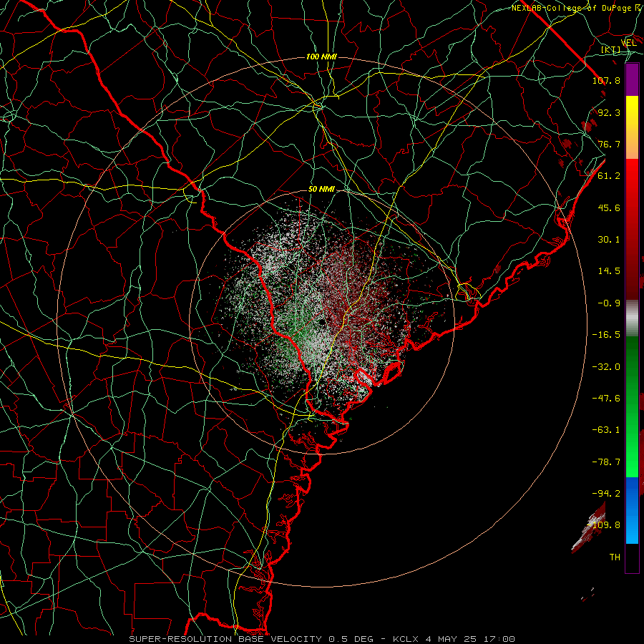Click the TH legend label

click(x=615, y=557)
